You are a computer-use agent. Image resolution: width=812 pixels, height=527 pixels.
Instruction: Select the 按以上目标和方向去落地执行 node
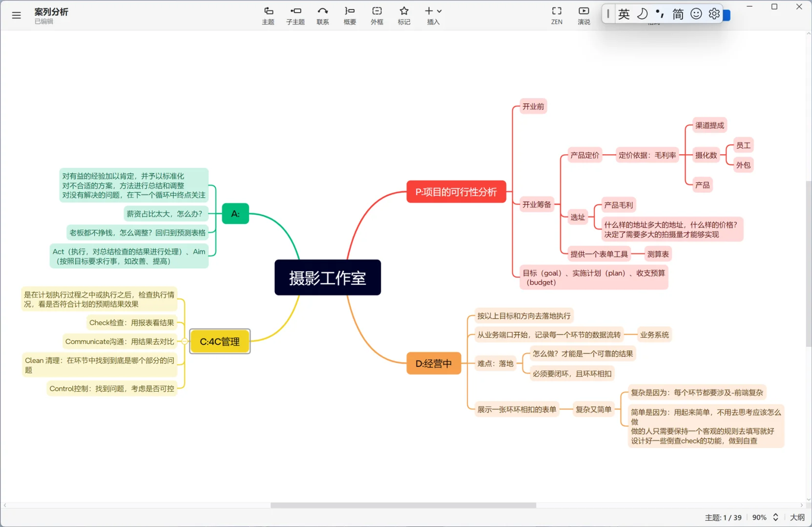click(x=524, y=316)
